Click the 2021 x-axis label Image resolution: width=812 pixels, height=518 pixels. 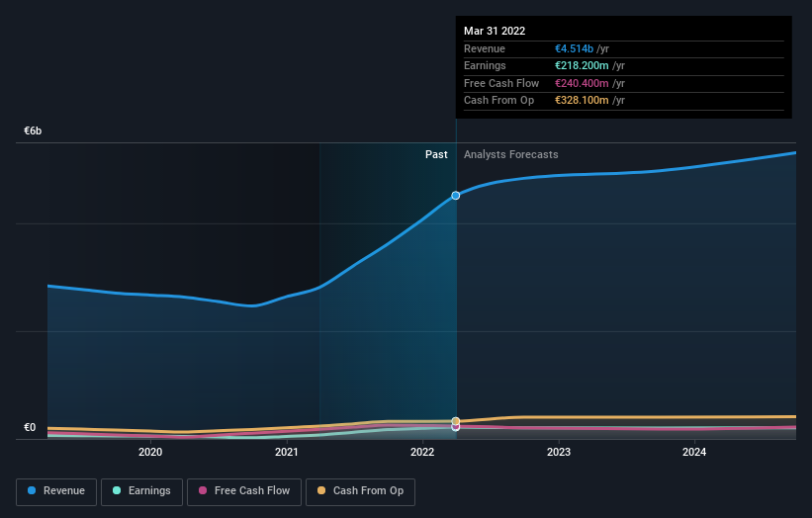coord(287,452)
